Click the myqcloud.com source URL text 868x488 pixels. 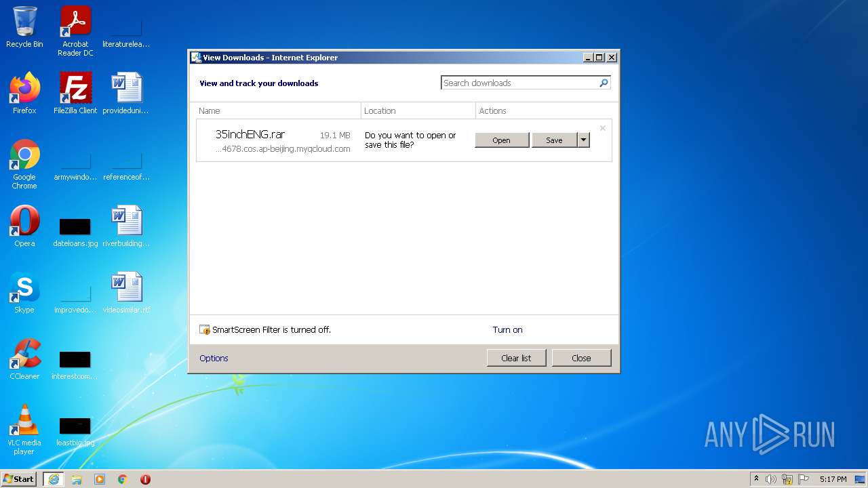point(283,149)
